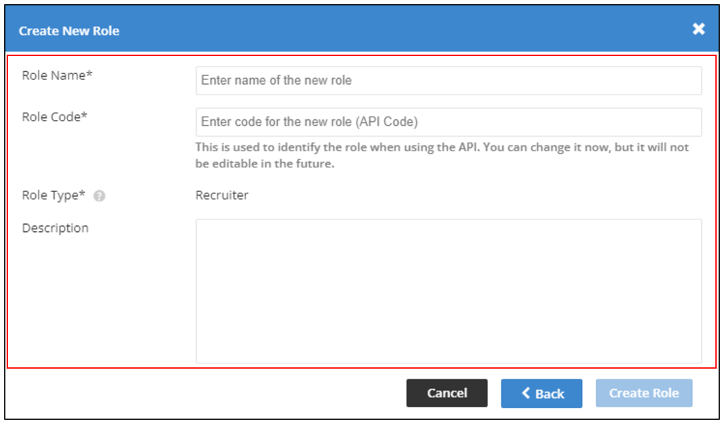Click the Recruiter role type value
The width and height of the screenshot is (726, 424).
tap(222, 195)
